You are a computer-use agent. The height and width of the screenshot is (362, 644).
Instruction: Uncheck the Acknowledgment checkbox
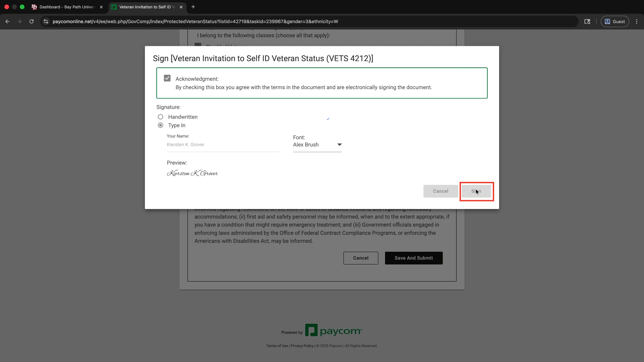[x=167, y=78]
